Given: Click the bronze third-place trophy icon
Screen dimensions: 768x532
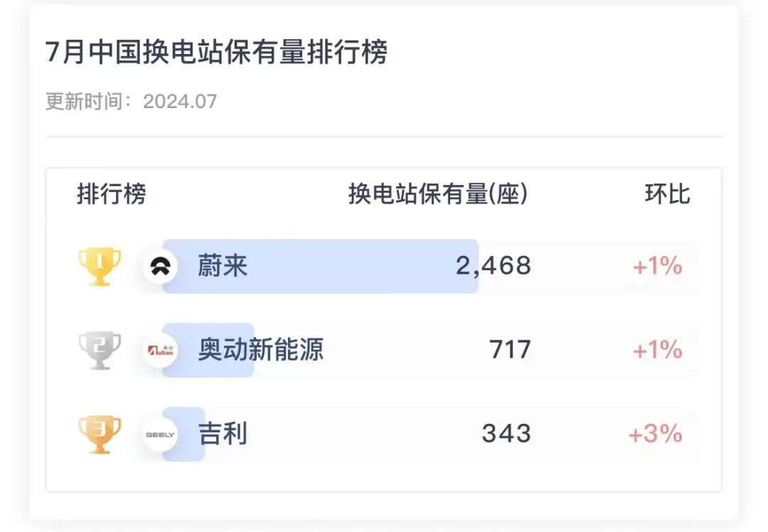Looking at the screenshot, I should (x=100, y=435).
